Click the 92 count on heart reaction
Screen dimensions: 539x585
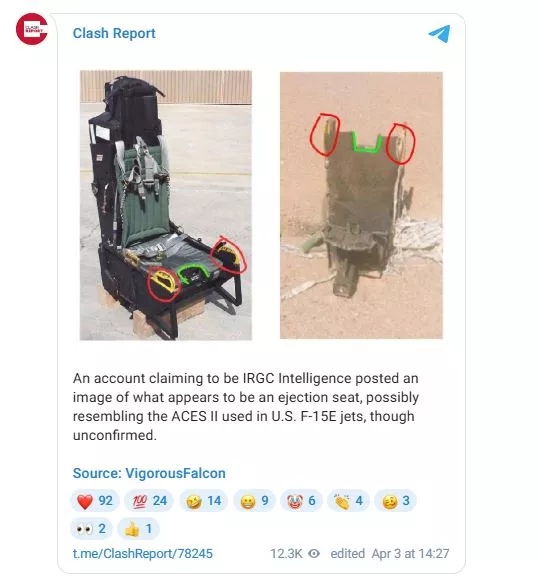[x=106, y=501]
